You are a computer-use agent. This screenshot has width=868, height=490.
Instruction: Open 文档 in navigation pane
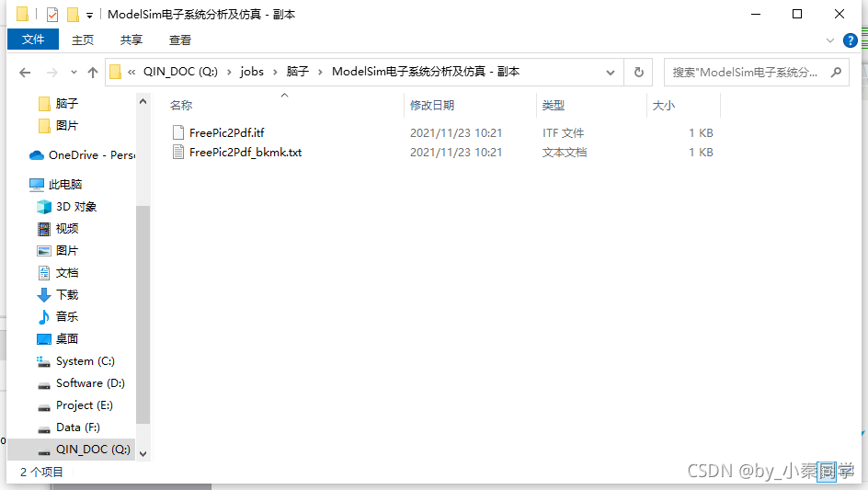pos(66,273)
